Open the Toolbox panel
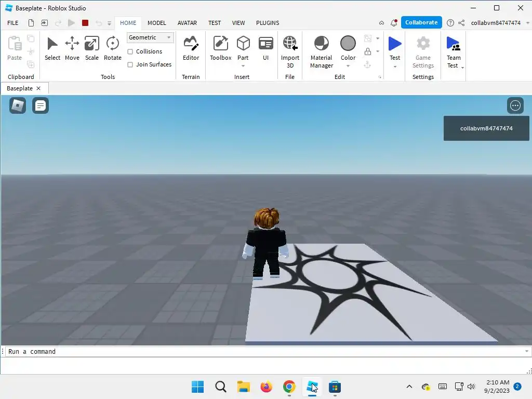This screenshot has height=399, width=532. pyautogui.click(x=220, y=48)
